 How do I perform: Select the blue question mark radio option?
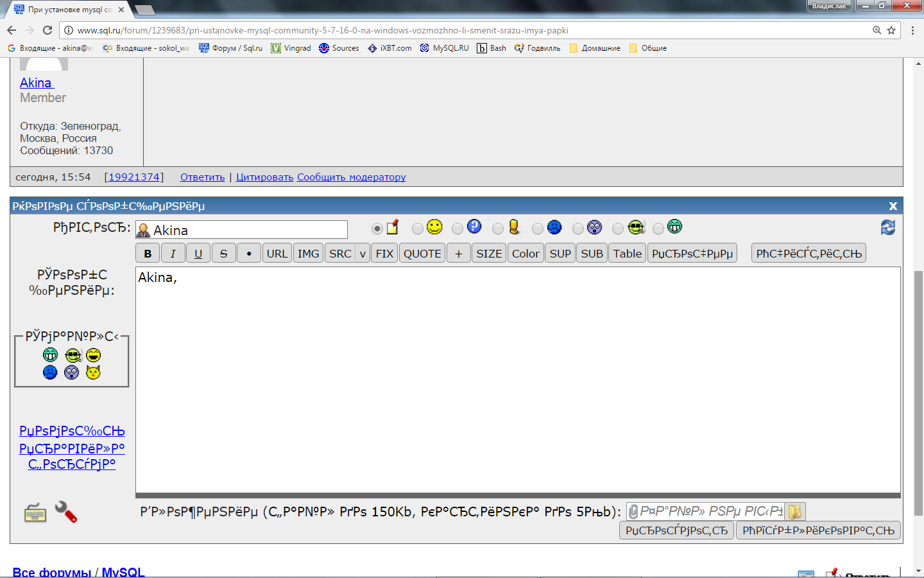458,229
